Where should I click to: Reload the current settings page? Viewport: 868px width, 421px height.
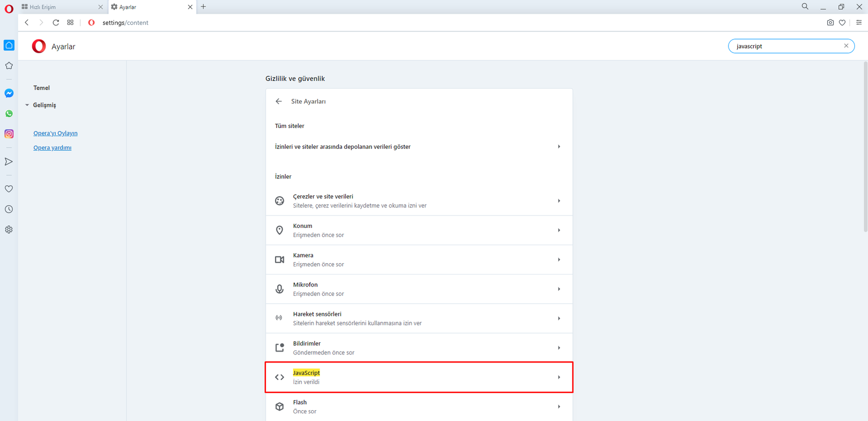[56, 23]
